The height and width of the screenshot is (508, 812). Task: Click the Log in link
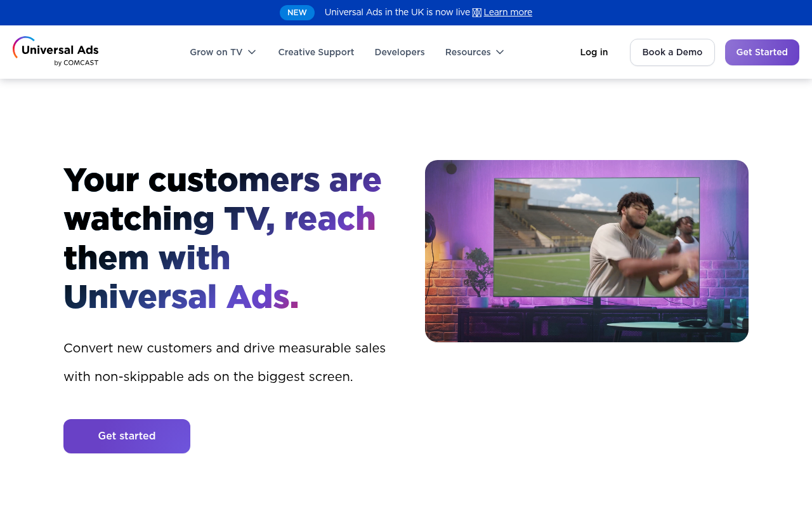tap(594, 52)
